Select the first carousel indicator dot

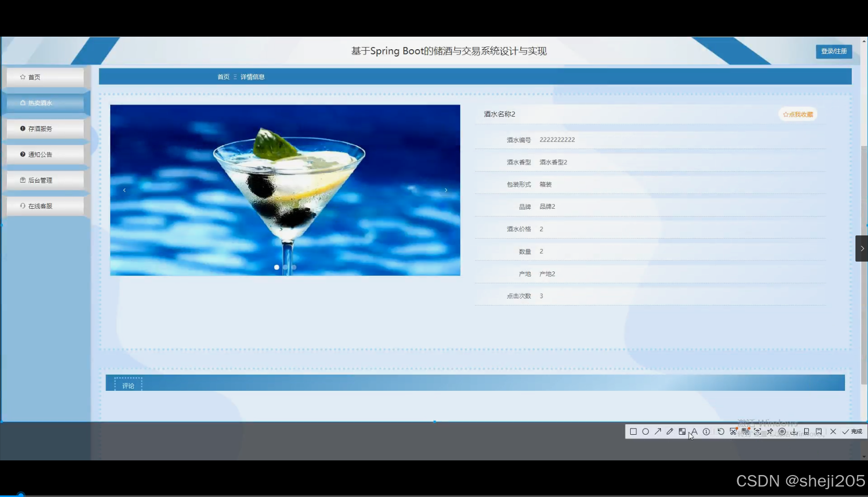pos(277,267)
